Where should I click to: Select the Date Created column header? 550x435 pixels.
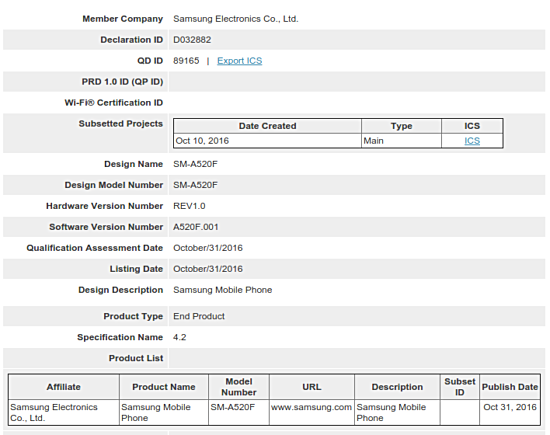(x=267, y=126)
